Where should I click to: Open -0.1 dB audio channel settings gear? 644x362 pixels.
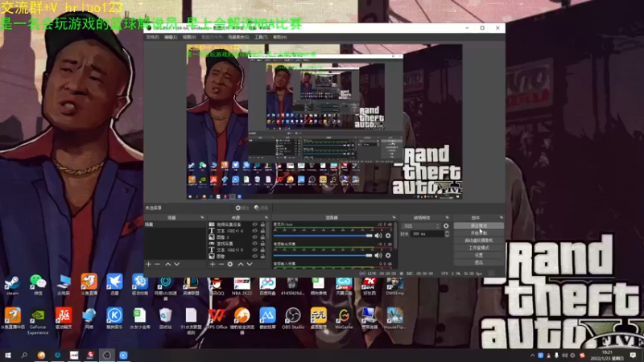(388, 255)
